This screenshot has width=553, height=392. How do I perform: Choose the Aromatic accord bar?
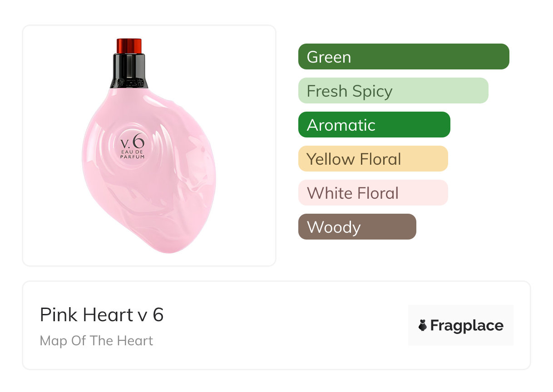[x=374, y=125]
